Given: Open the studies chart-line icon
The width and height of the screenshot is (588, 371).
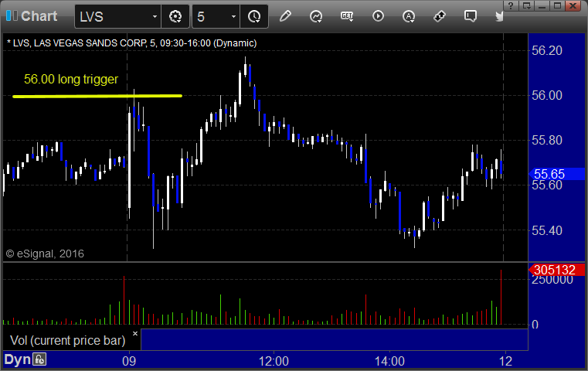Looking at the screenshot, I should tap(316, 16).
